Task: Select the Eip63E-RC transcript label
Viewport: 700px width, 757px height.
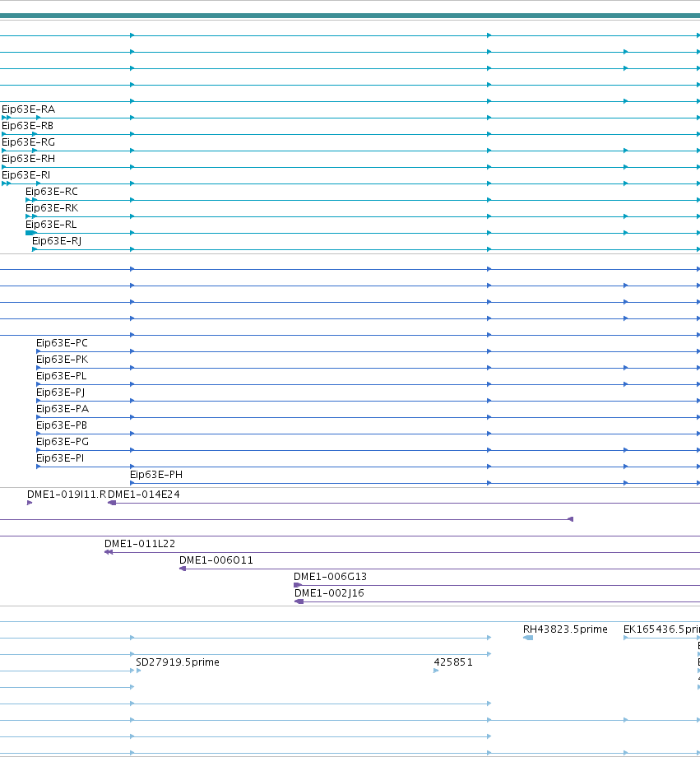Action: point(52,192)
